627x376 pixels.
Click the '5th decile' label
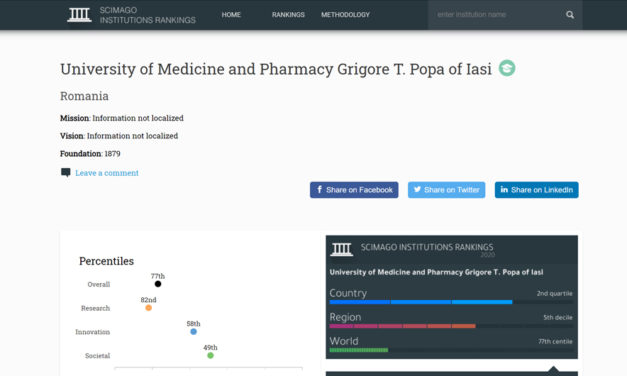557,317
